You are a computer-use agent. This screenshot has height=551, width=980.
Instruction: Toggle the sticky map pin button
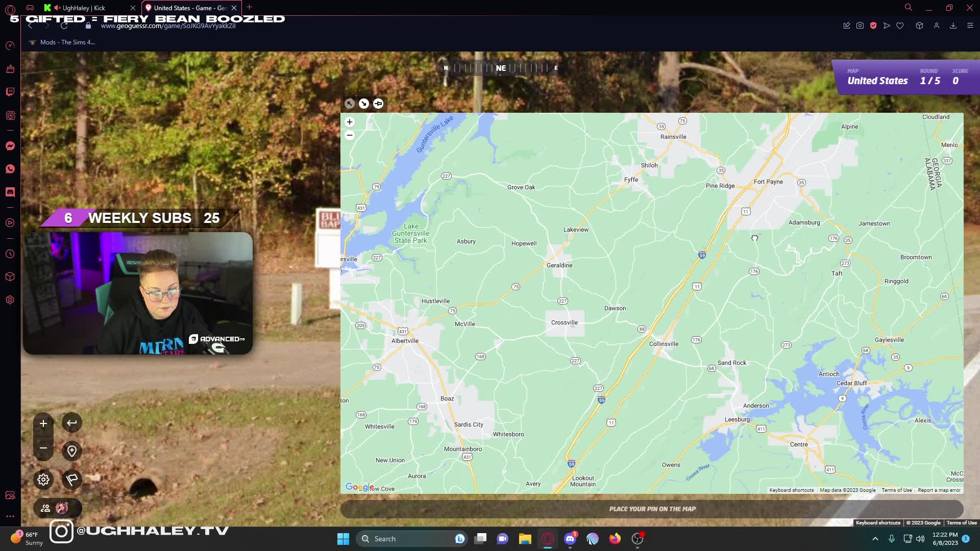pyautogui.click(x=378, y=104)
